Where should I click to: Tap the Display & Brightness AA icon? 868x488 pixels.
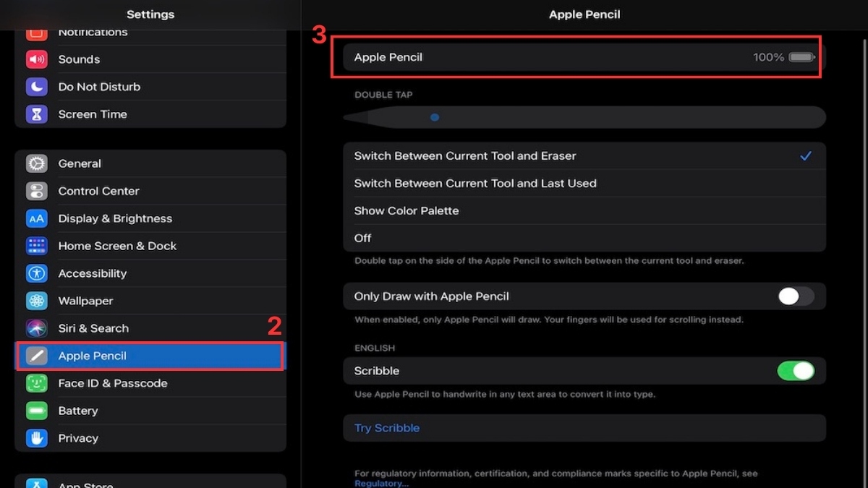(37, 218)
